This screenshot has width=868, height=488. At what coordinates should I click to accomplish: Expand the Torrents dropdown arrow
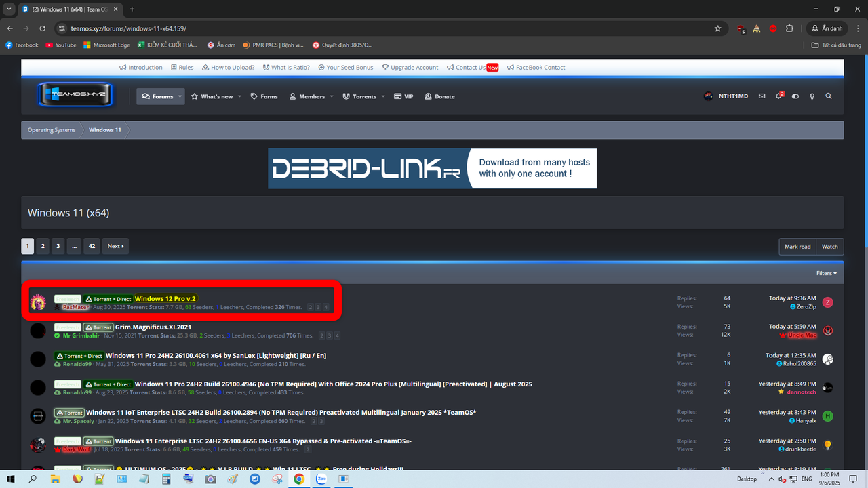(383, 96)
